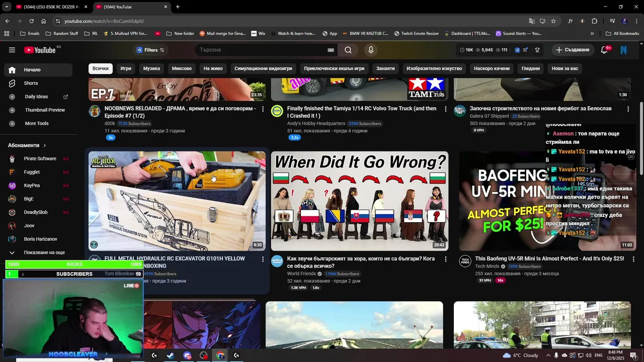Select the Занаяти filter chip
This screenshot has height=362, width=644.
tap(385, 68)
